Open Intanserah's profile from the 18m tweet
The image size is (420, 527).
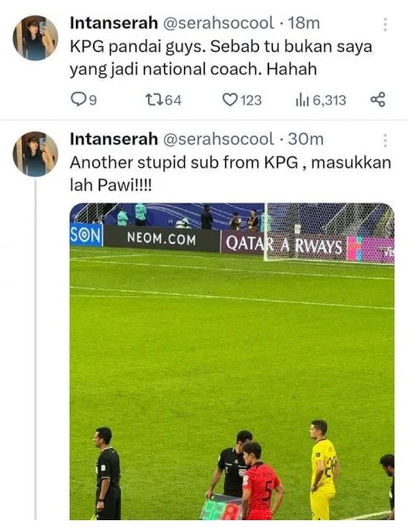[113, 23]
